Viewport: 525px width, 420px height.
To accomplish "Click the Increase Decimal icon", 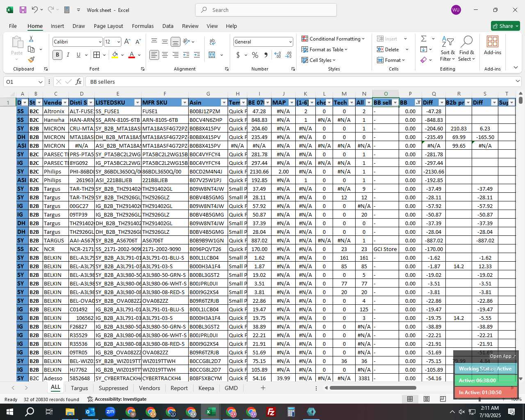I will click(x=278, y=55).
